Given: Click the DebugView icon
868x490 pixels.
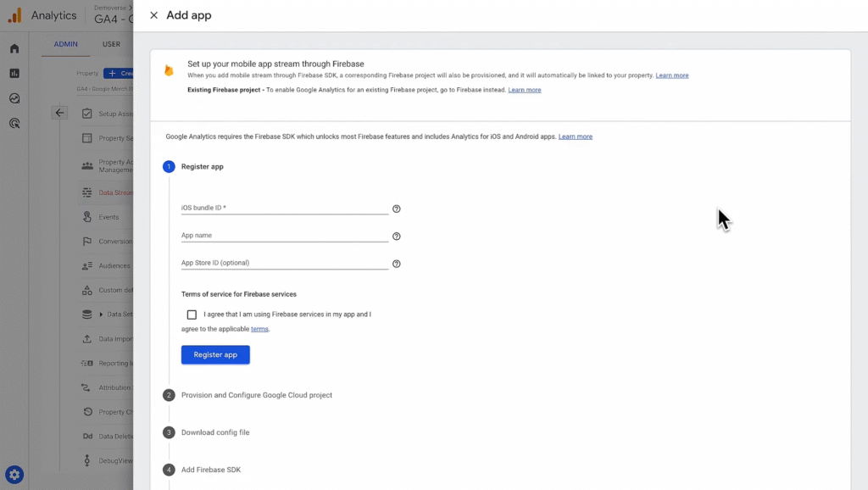Looking at the screenshot, I should pyautogui.click(x=87, y=460).
